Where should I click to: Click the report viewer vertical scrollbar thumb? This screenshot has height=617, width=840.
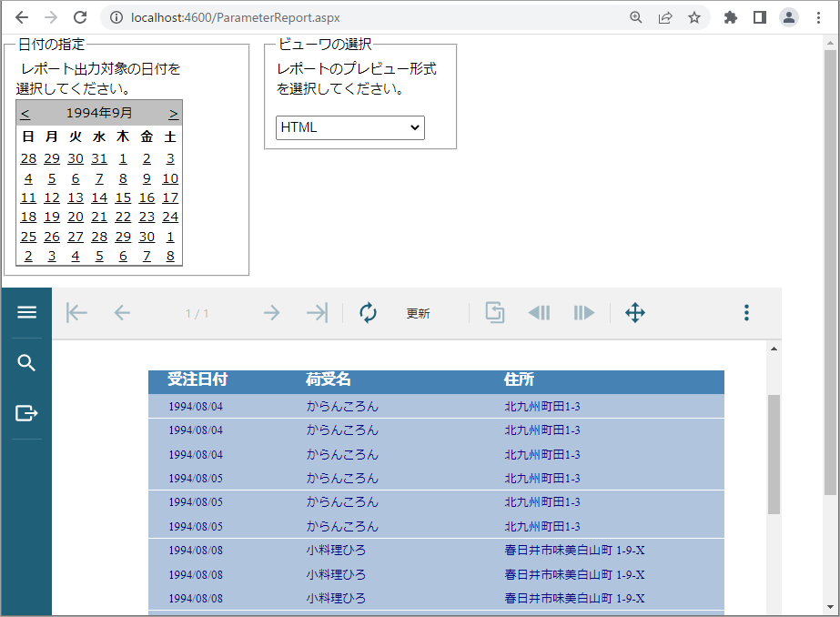pyautogui.click(x=774, y=454)
